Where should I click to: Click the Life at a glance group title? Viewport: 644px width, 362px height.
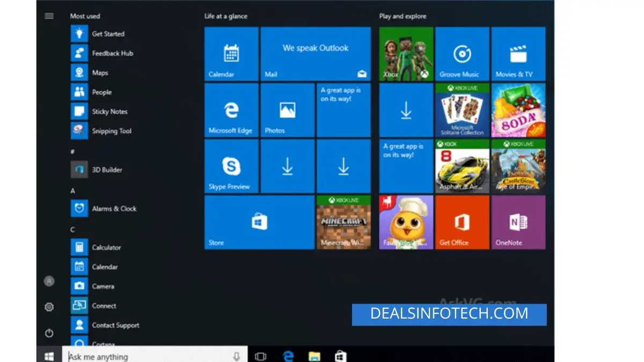click(225, 16)
